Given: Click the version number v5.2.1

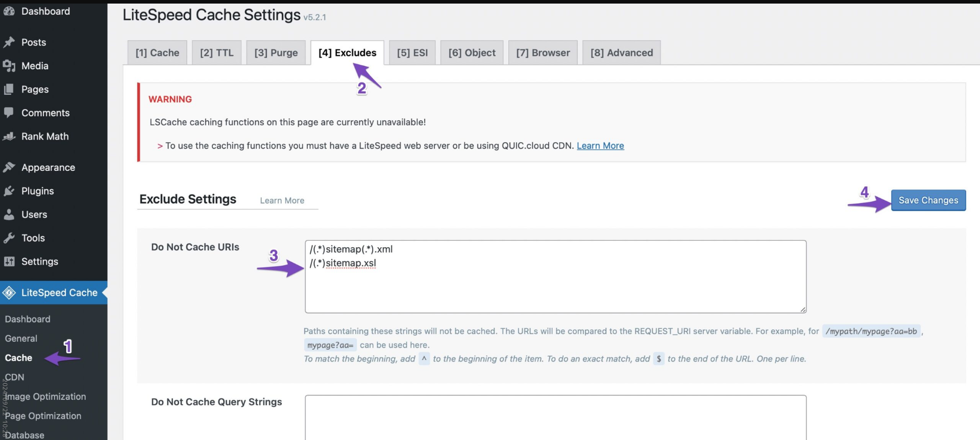Looking at the screenshot, I should 315,17.
